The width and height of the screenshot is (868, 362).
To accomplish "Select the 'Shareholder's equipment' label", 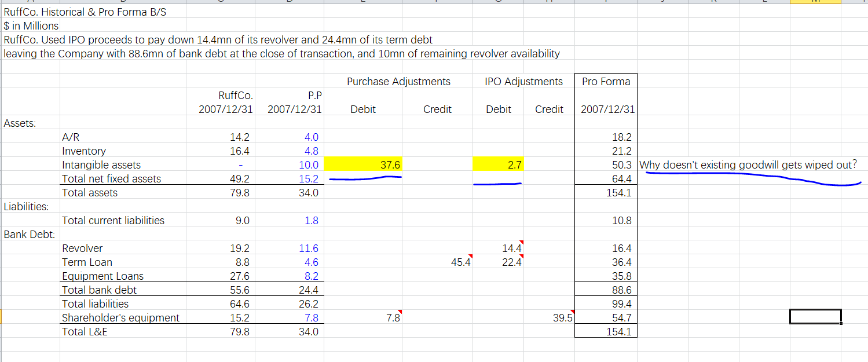I will (x=120, y=317).
